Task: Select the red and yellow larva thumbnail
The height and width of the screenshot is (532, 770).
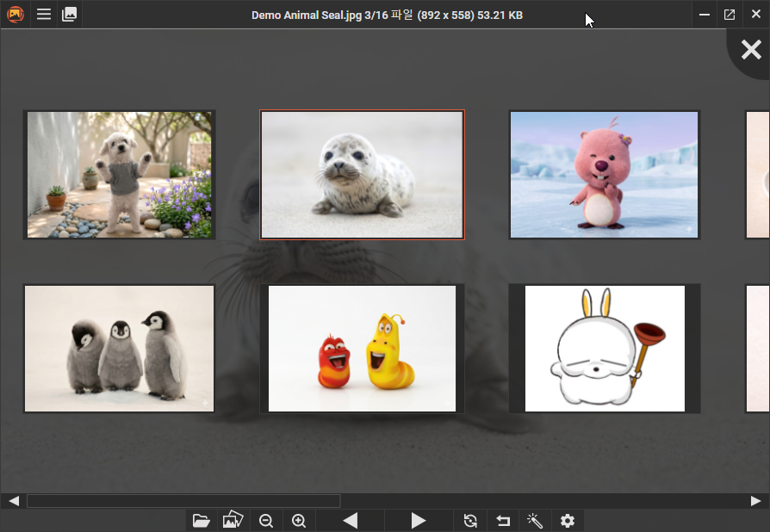Action: (x=362, y=349)
